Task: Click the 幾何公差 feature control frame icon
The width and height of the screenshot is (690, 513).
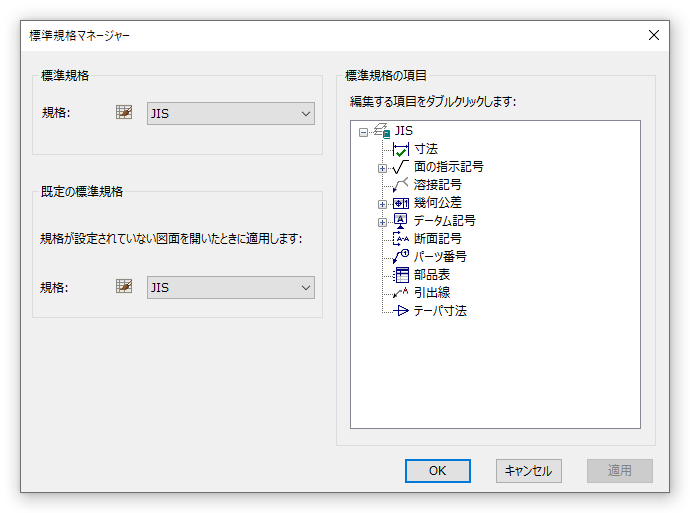Action: [x=400, y=203]
